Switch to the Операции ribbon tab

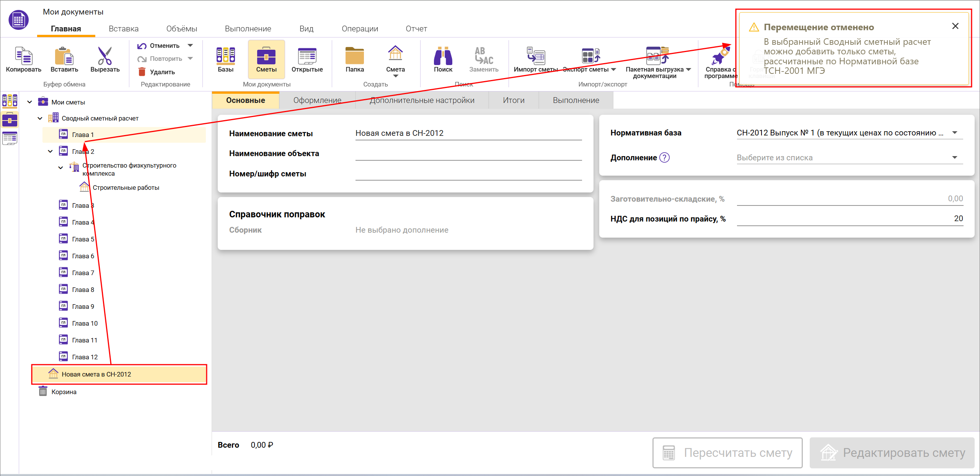[x=360, y=29]
